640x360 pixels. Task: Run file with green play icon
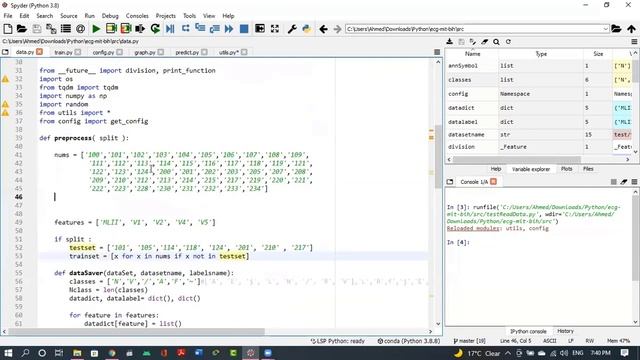tap(96, 29)
